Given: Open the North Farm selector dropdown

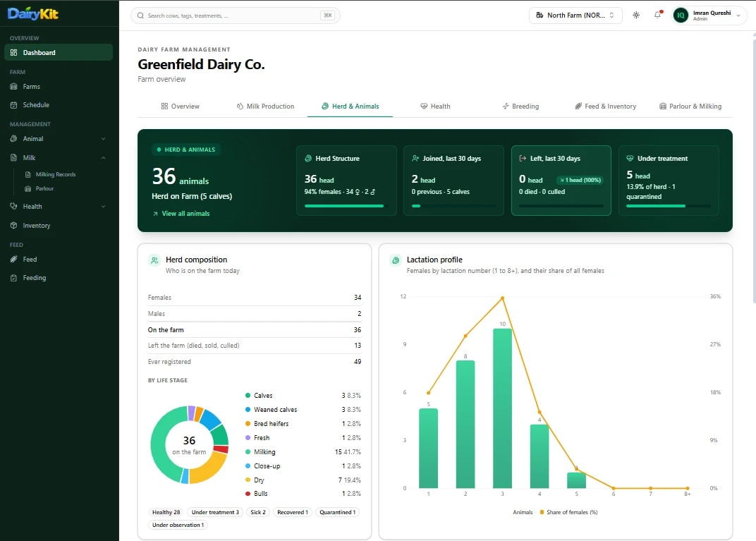Looking at the screenshot, I should point(575,16).
